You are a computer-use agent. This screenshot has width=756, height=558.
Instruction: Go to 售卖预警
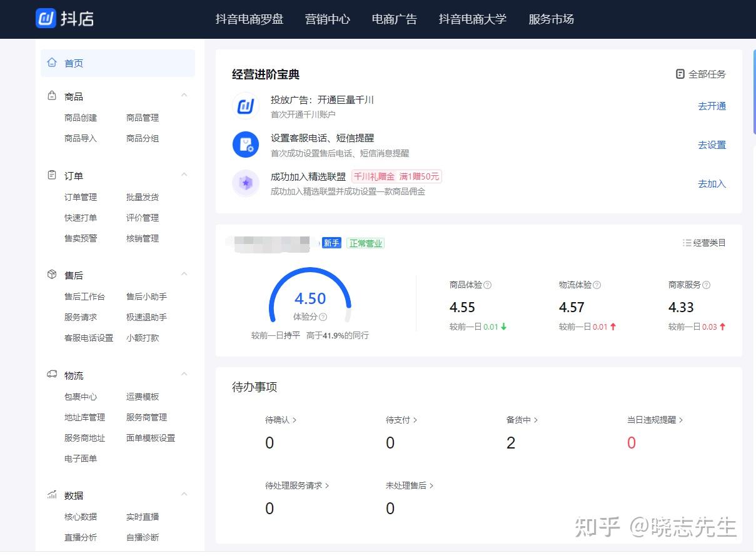81,238
